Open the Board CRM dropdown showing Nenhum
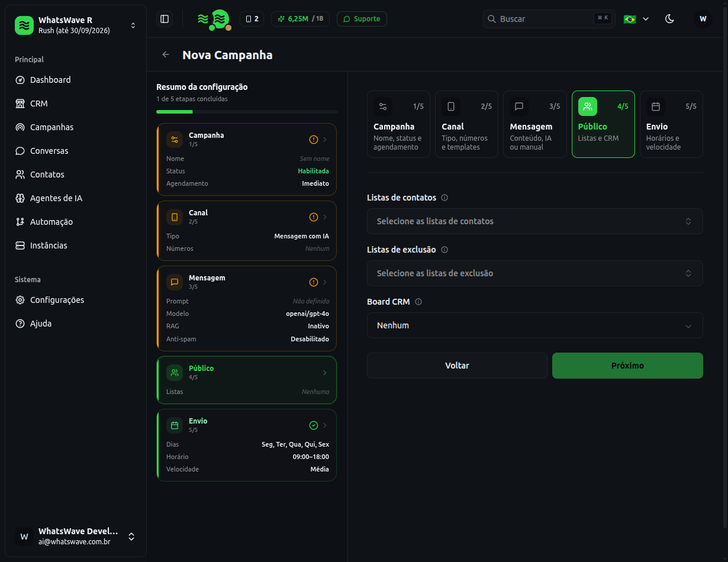This screenshot has width=728, height=562. tap(535, 325)
